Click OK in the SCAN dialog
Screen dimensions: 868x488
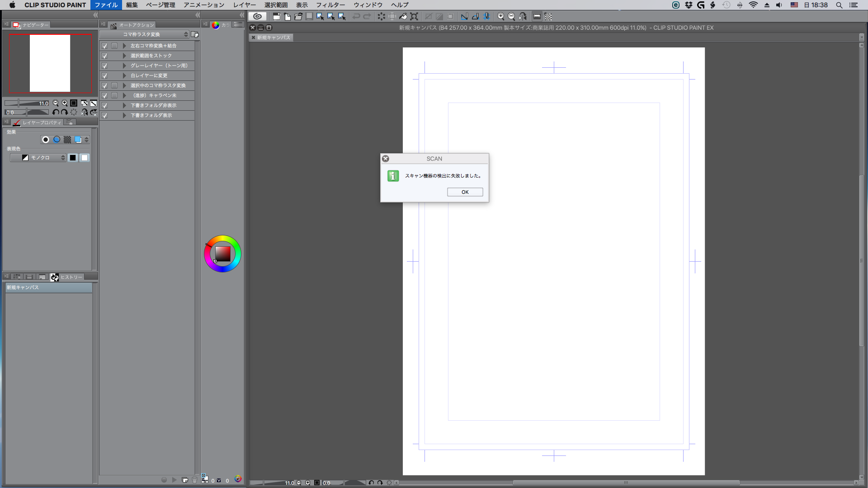tap(465, 192)
